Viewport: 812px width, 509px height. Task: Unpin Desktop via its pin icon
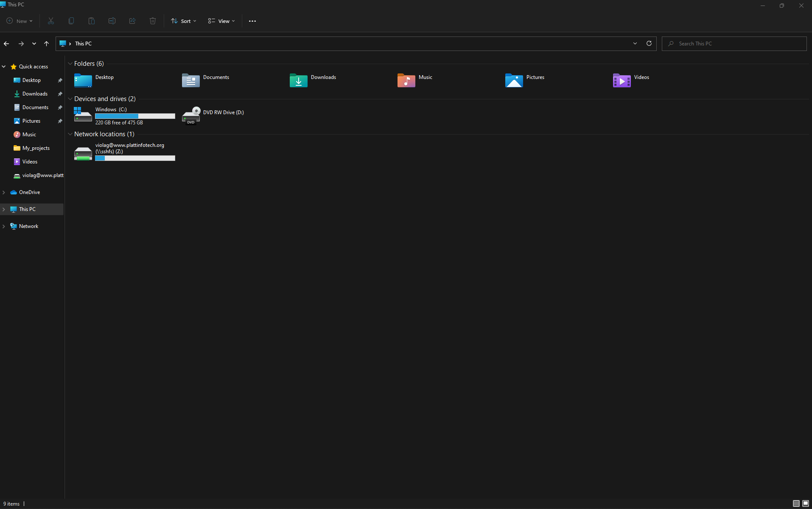click(60, 80)
